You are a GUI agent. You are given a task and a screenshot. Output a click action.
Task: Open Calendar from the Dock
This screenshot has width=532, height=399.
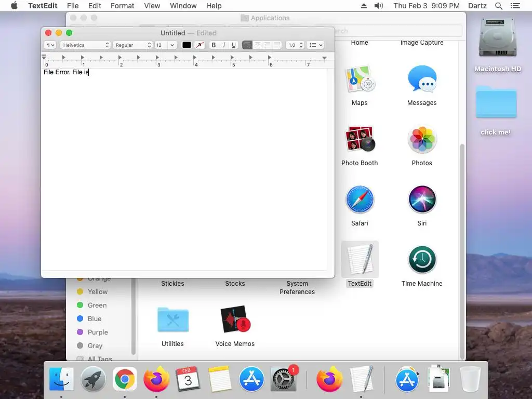(188, 379)
